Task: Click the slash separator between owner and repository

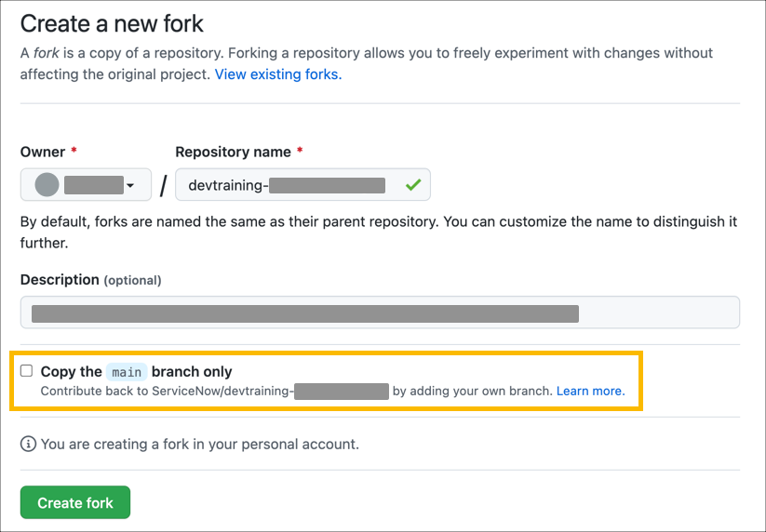Action: click(163, 186)
